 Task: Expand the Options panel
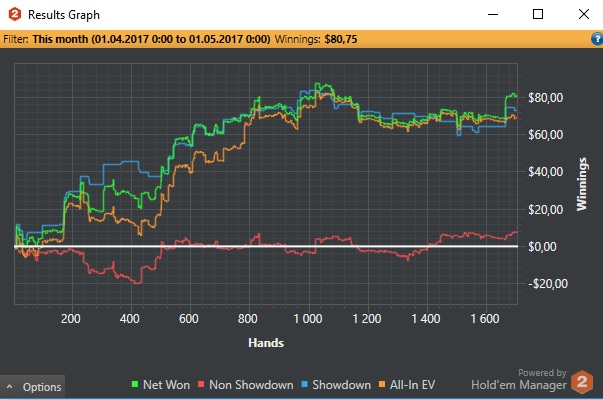33,387
